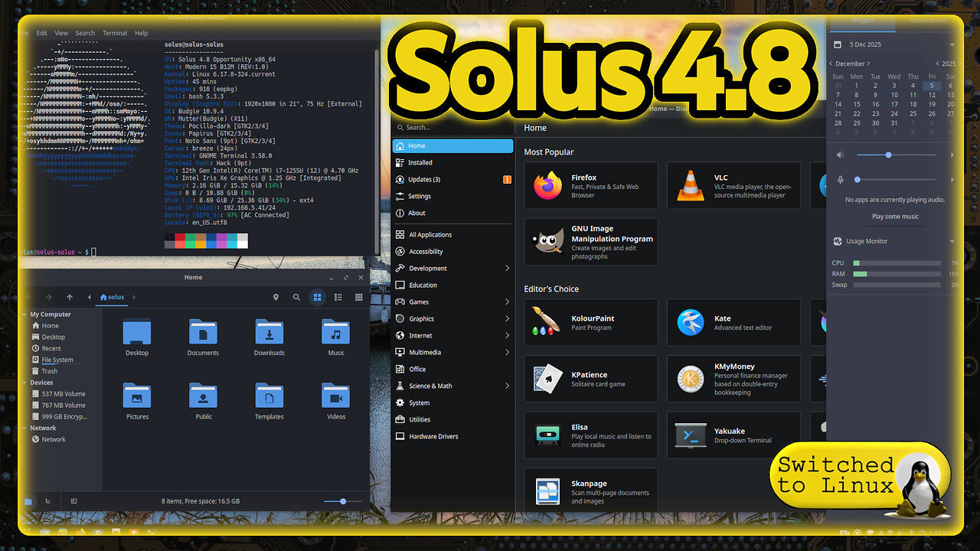Viewport: 980px width, 551px height.
Task: Select Installed in Discover sidebar
Action: click(x=452, y=162)
